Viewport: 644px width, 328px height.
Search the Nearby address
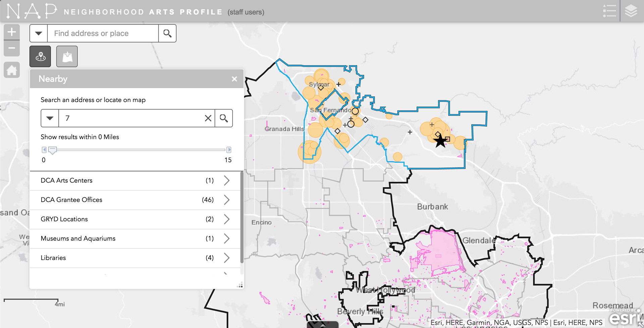pyautogui.click(x=224, y=118)
